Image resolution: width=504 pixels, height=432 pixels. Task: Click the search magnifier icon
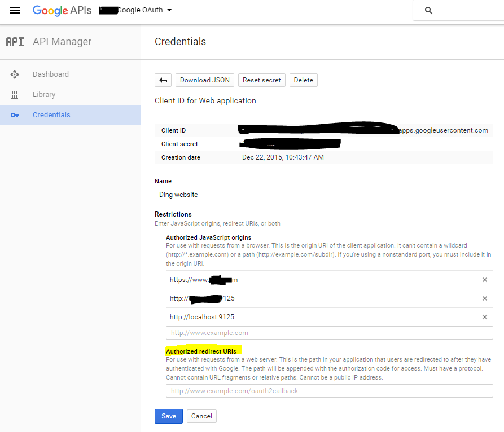(428, 10)
